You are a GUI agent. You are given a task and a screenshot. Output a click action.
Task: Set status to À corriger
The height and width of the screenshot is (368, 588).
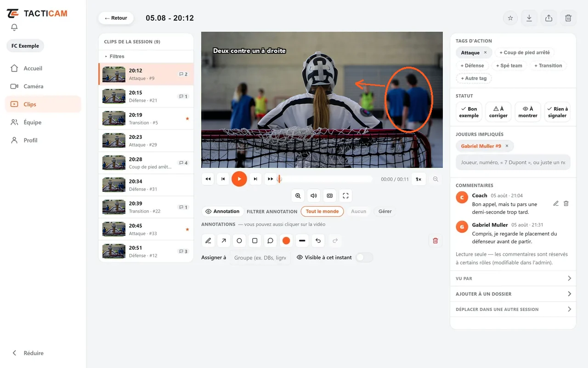coord(498,112)
